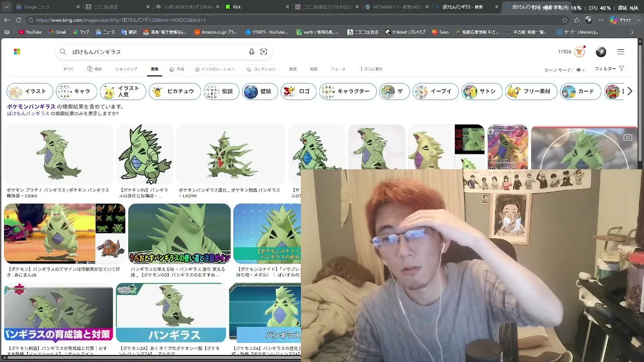Filter results by the イーブイ chip
The width and height of the screenshot is (644, 362).
coord(435,92)
